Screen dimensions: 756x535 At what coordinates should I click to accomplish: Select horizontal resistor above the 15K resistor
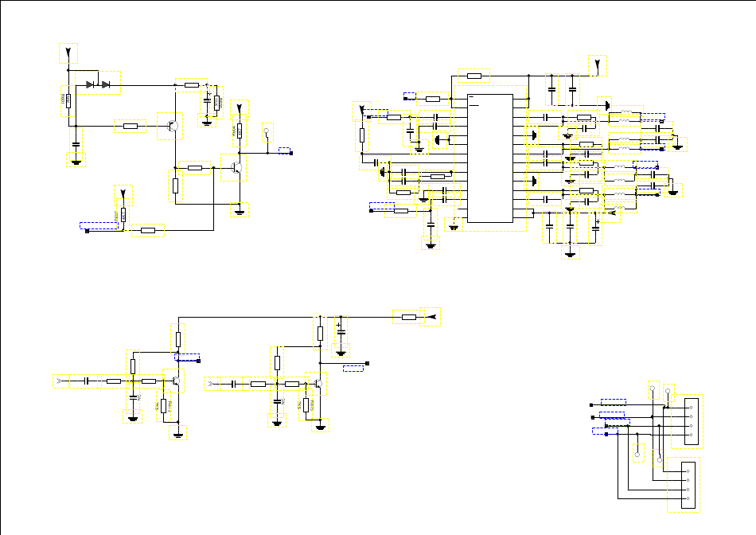pos(192,85)
